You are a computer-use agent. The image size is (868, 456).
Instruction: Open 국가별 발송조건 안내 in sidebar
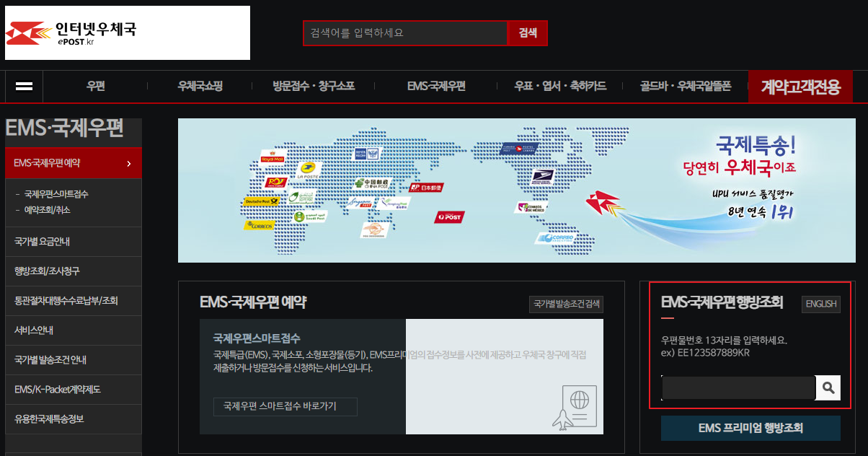[x=74, y=360]
